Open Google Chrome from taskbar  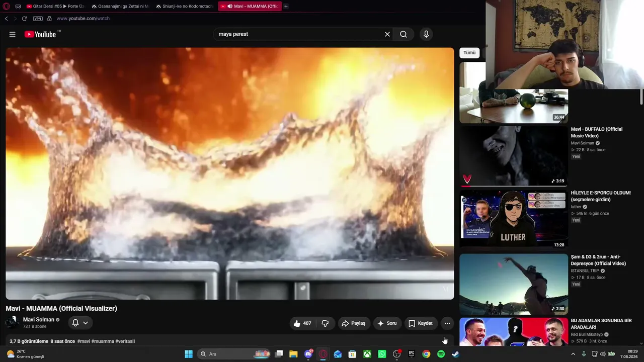(426, 354)
